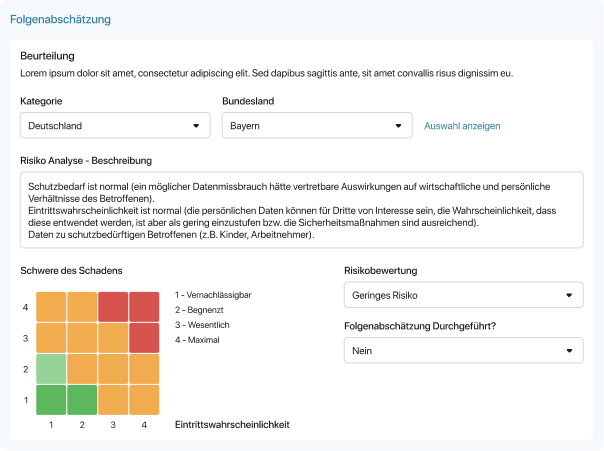Screen dimensions: 604x451
Task: Select red matrix cell severity 4, probability 3
Action: [113, 306]
